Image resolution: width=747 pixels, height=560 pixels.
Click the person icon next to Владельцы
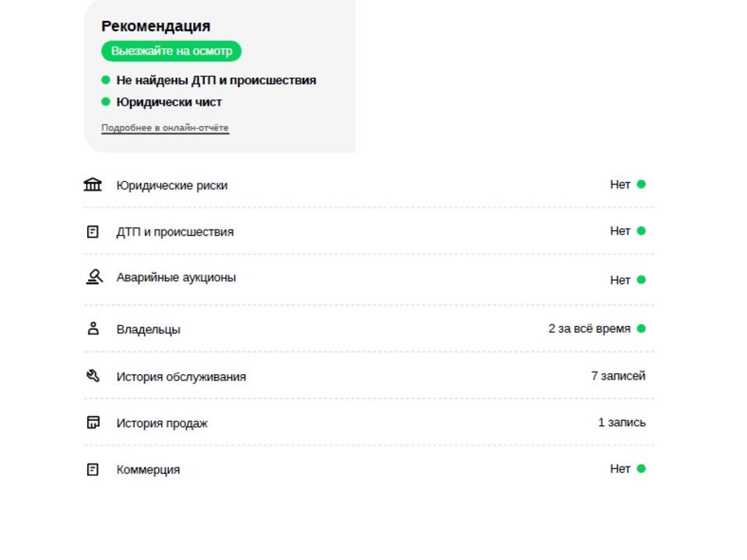click(93, 328)
